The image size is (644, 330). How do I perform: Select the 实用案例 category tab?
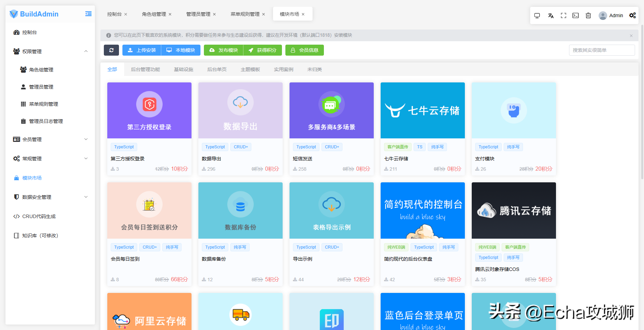coord(284,69)
